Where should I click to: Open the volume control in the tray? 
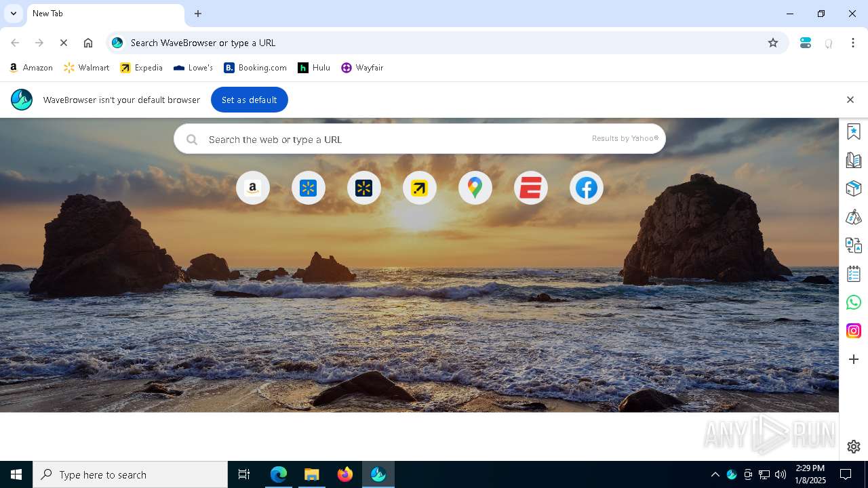(781, 474)
